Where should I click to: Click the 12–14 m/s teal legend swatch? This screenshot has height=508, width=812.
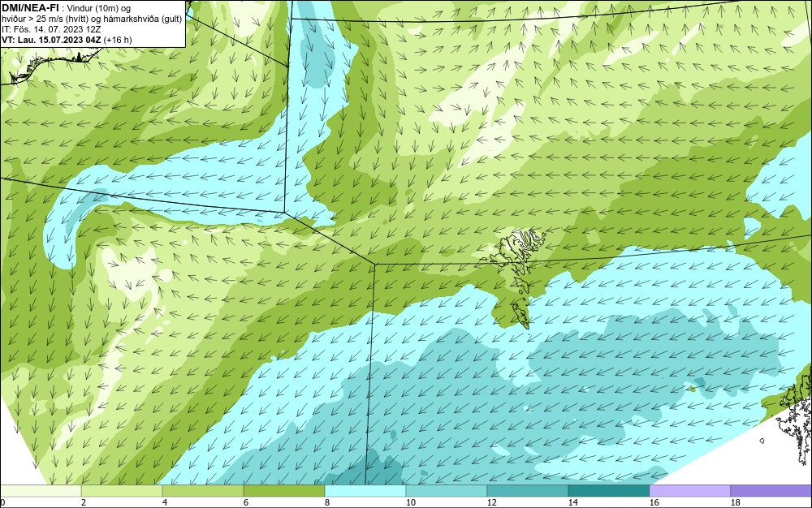click(x=527, y=490)
